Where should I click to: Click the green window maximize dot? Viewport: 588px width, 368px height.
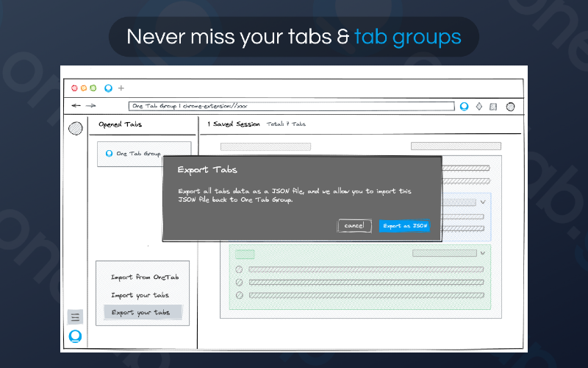(93, 88)
